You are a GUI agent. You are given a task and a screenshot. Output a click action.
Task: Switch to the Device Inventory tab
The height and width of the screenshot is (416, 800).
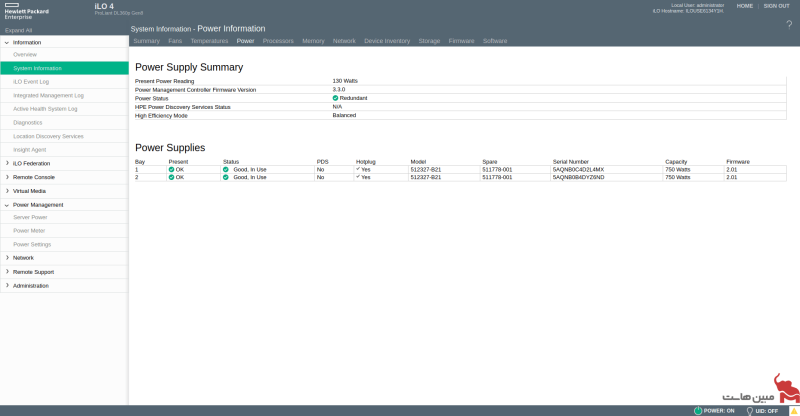pos(387,41)
